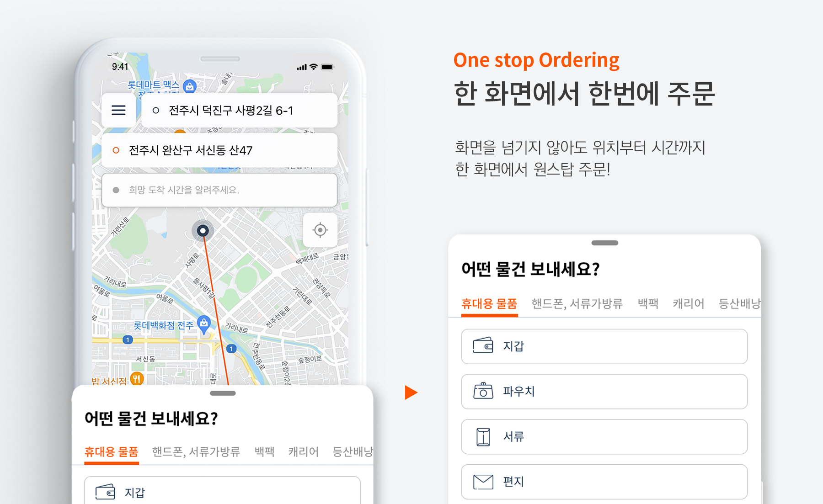823x504 pixels.
Task: Edit the destination address 서신동 산47 field
Action: [x=219, y=150]
